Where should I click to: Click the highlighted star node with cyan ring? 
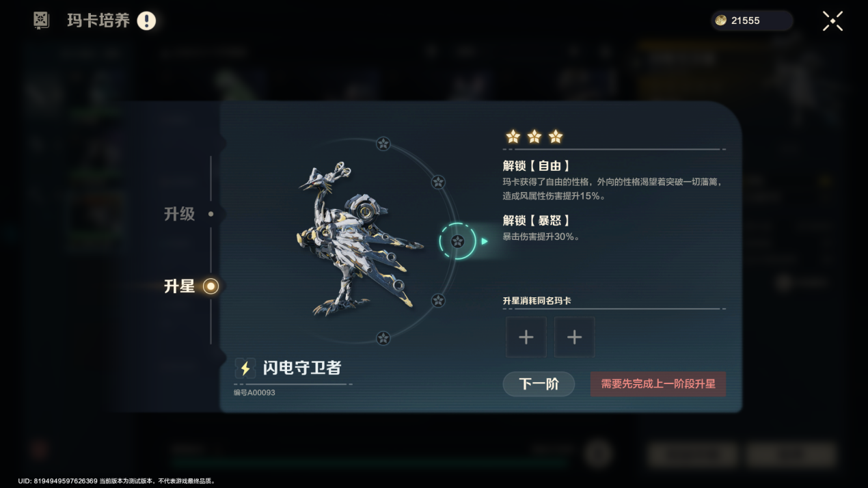point(457,241)
